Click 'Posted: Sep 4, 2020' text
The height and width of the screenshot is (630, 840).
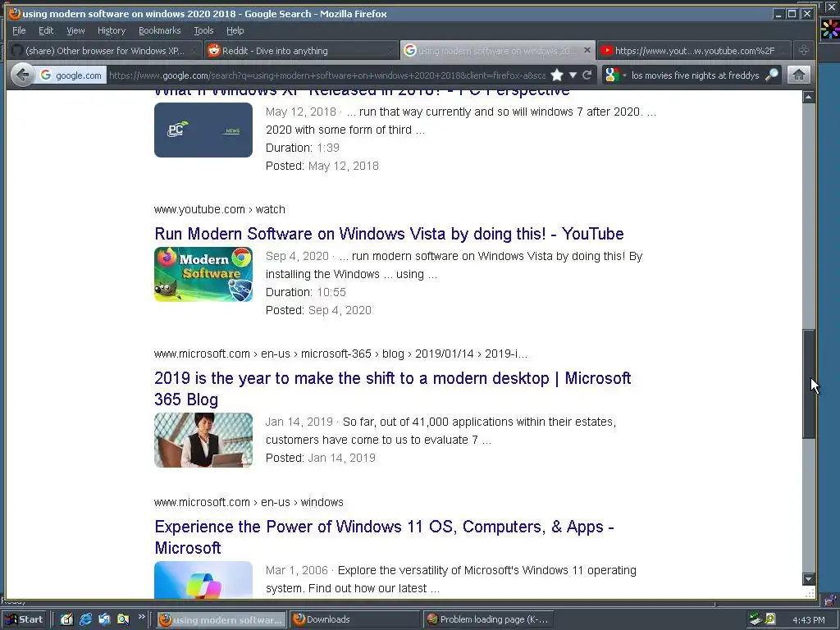(x=319, y=311)
